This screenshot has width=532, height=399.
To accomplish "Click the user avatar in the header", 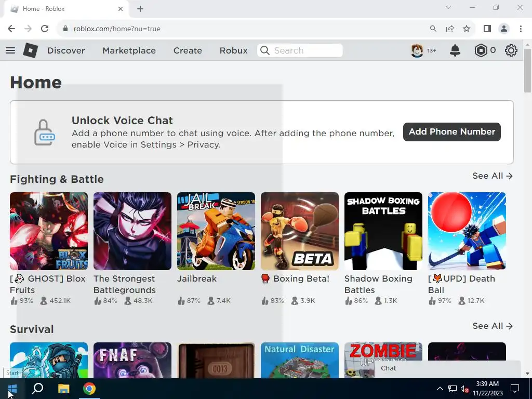I will tap(417, 50).
